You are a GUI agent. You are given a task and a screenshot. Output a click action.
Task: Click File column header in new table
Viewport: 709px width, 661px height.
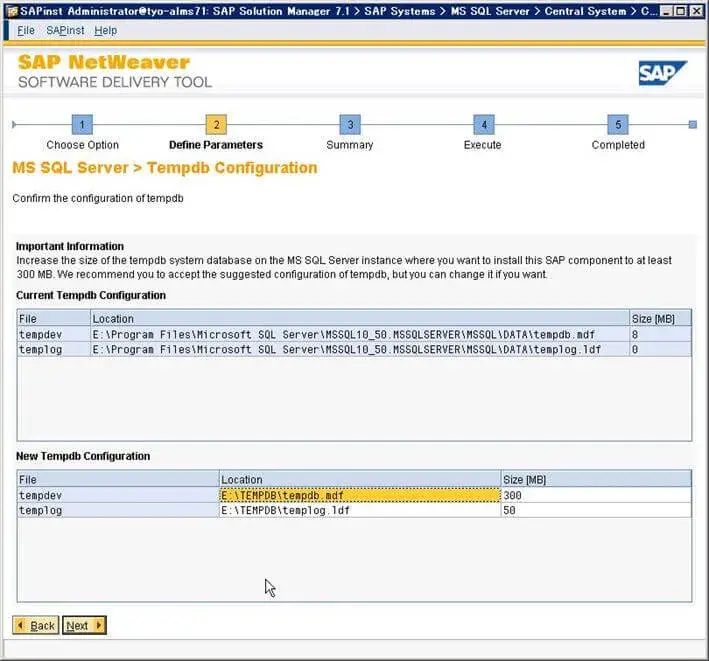click(118, 479)
